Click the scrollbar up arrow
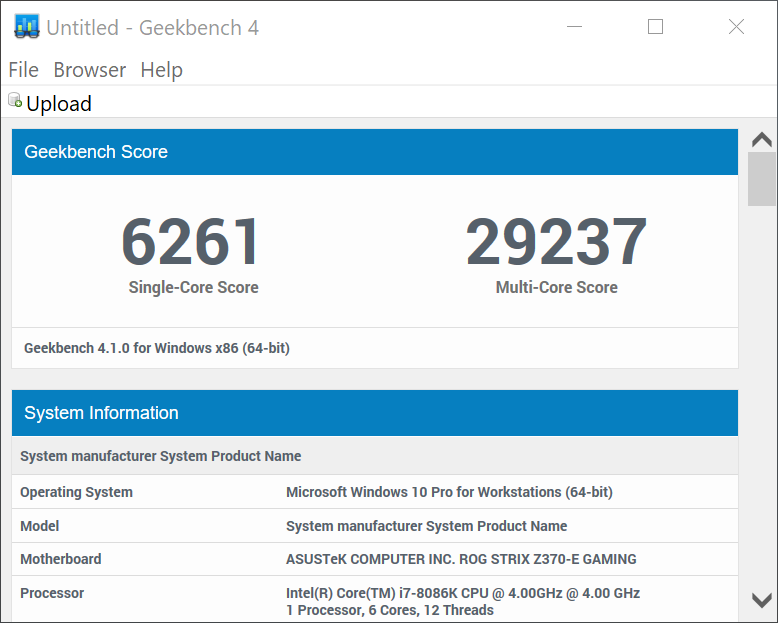This screenshot has height=623, width=778. point(762,139)
